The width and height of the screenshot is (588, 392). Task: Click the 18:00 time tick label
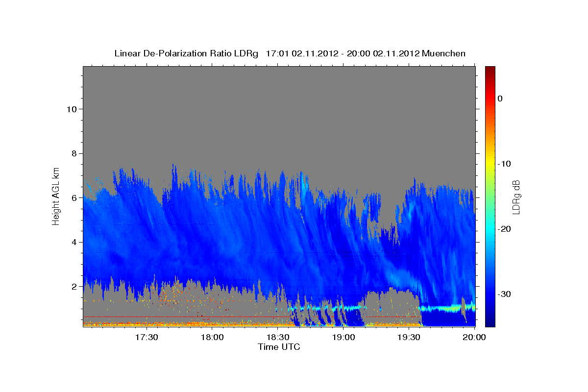click(x=212, y=337)
